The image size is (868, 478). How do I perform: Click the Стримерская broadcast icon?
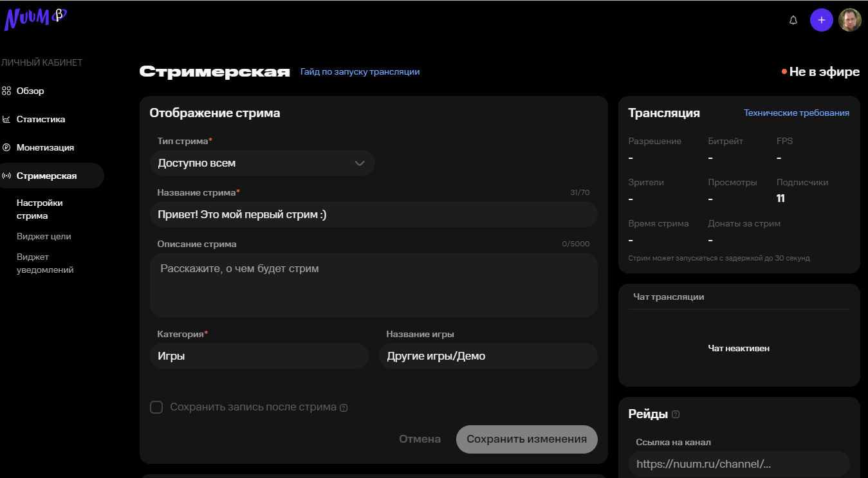[x=6, y=176]
